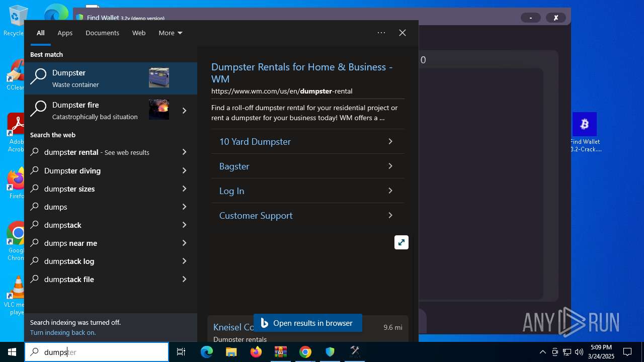Click the media tray icon beside network

(555, 352)
